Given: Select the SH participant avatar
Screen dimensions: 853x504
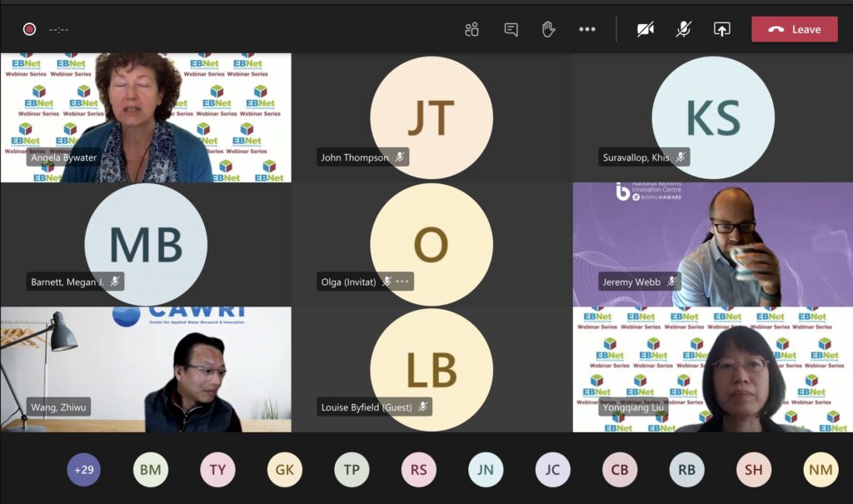Looking at the screenshot, I should (754, 469).
